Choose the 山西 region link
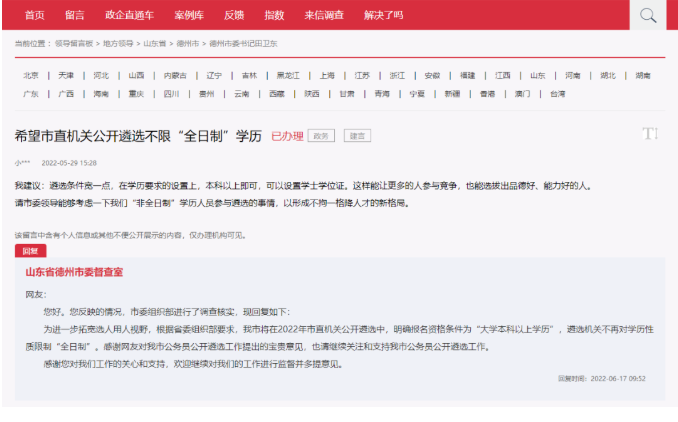This screenshot has width=678, height=422. click(136, 76)
